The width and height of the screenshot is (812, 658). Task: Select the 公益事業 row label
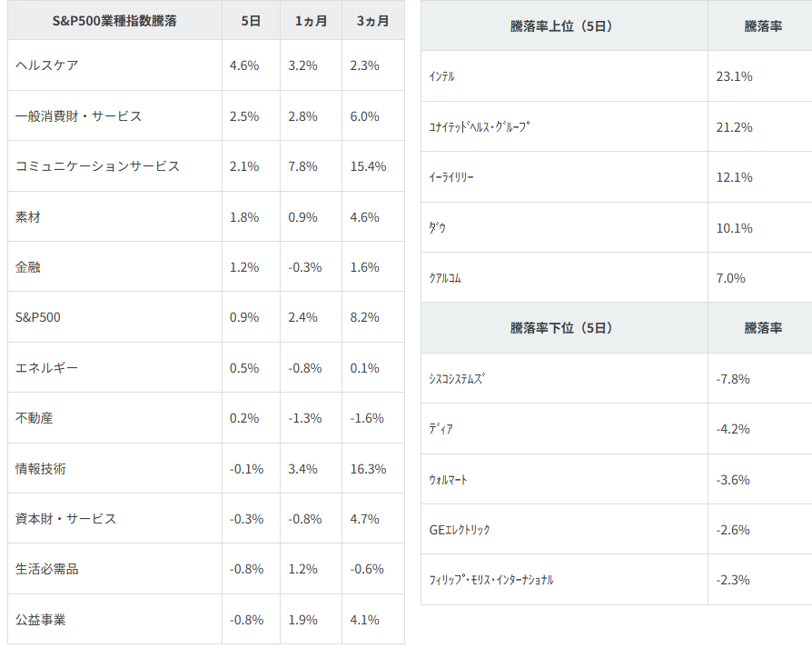point(41,620)
